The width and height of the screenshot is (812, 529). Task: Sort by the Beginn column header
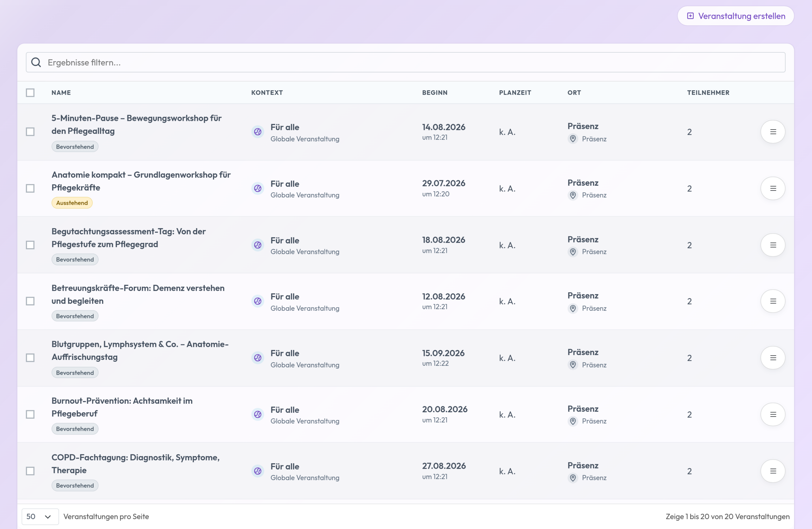point(435,92)
